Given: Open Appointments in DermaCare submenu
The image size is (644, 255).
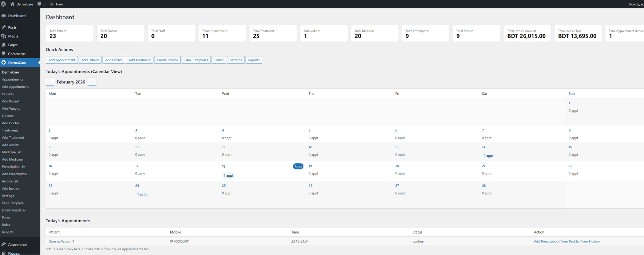Looking at the screenshot, I should coord(12,79).
